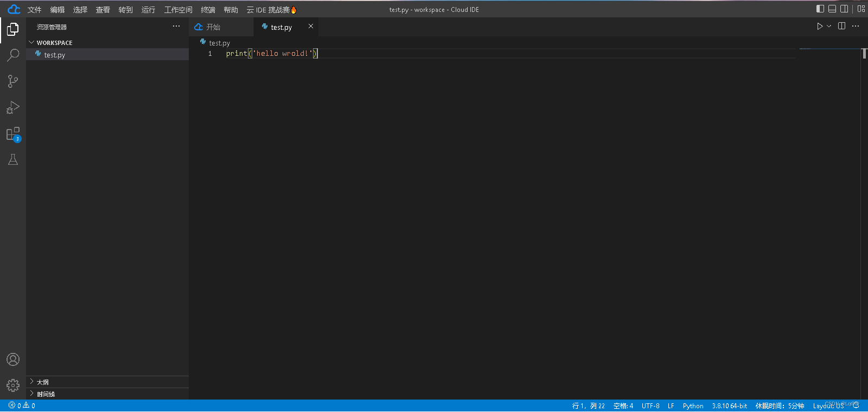This screenshot has height=412, width=868.
Task: Expand the 时间线 timeline section
Action: pos(107,394)
